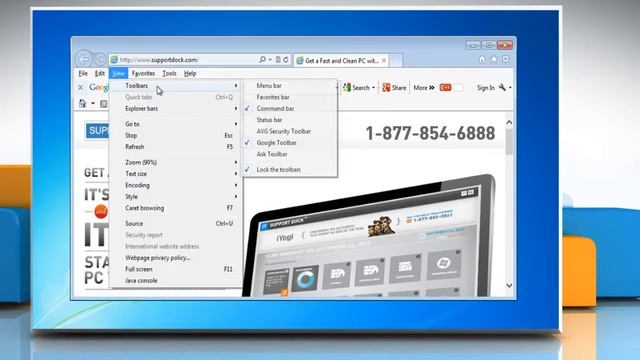Click the Google Toolbar Search button
The height and width of the screenshot is (360, 640).
point(356,87)
